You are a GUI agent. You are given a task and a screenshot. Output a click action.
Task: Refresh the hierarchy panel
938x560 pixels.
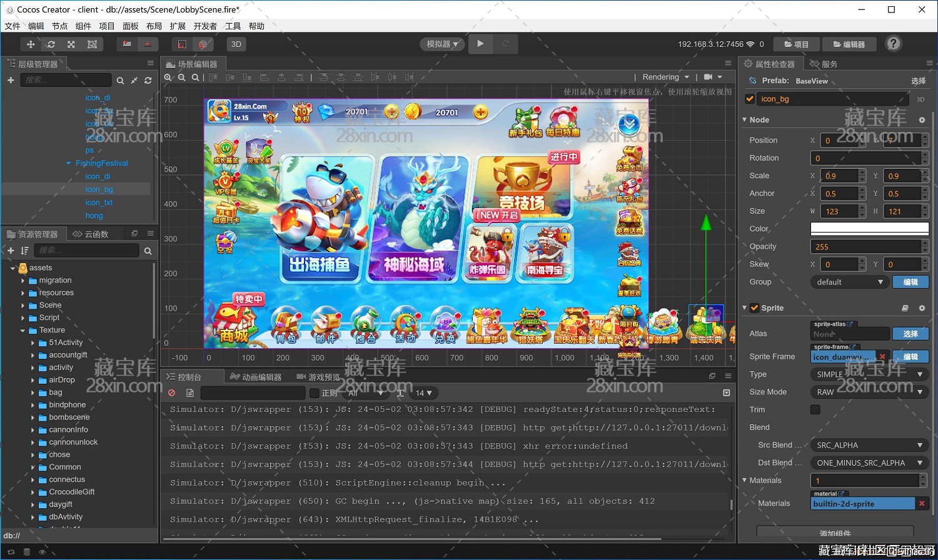[x=148, y=80]
